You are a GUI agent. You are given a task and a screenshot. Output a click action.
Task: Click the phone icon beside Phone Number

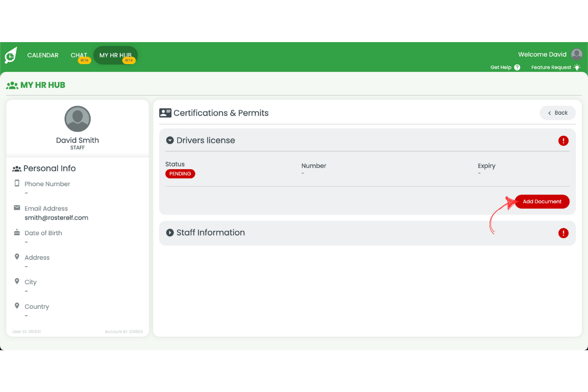[x=17, y=183]
